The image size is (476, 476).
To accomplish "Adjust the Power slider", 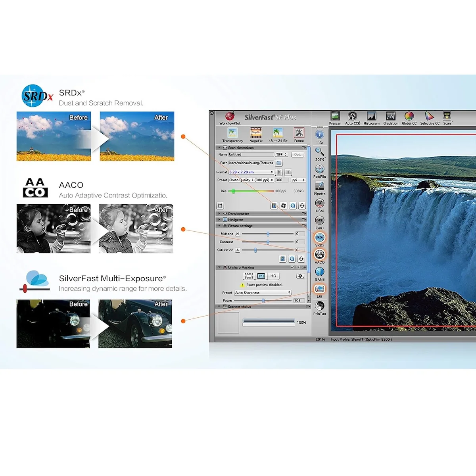I will (x=263, y=301).
